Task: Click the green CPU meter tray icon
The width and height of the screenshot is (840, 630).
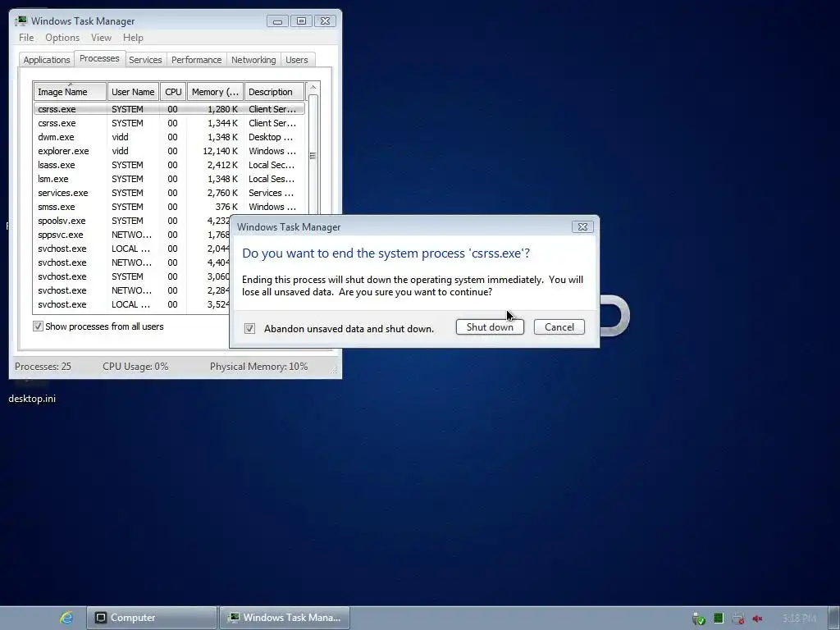Action: point(719,619)
